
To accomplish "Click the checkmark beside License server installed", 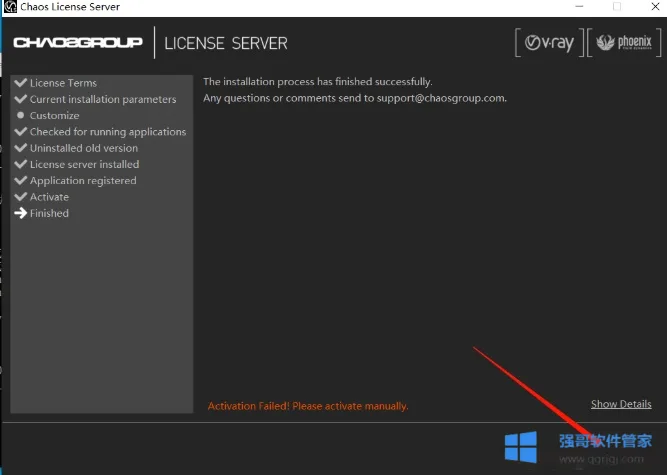I will coord(20,164).
